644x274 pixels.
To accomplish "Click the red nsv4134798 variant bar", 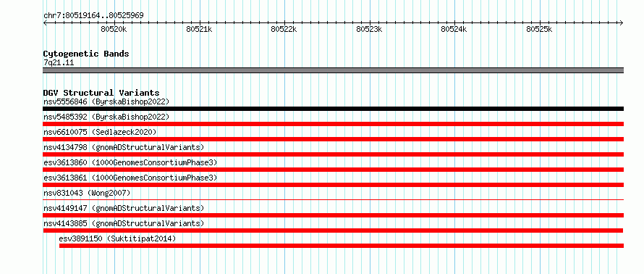I will (333, 154).
